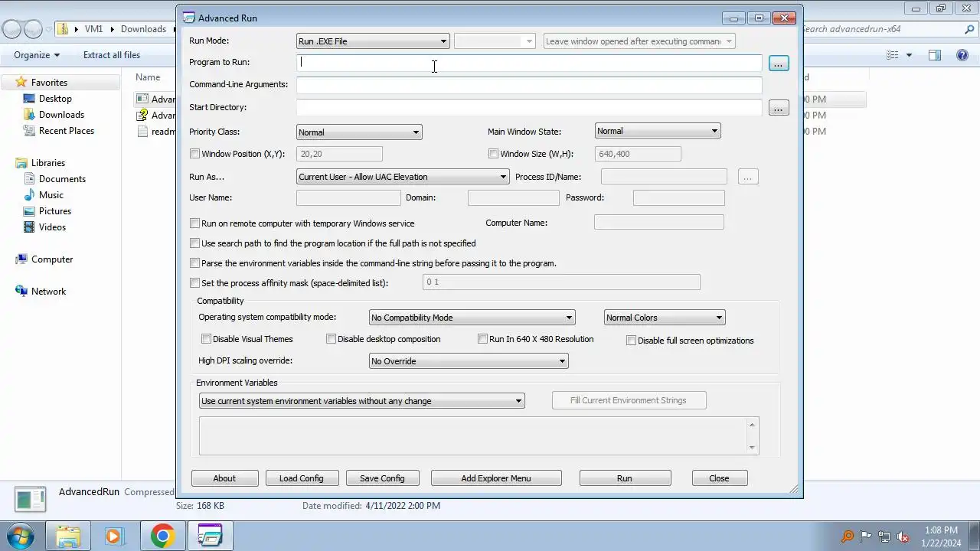Click the Explorer help icon
Image resolution: width=980 pixels, height=551 pixels.
(x=962, y=55)
